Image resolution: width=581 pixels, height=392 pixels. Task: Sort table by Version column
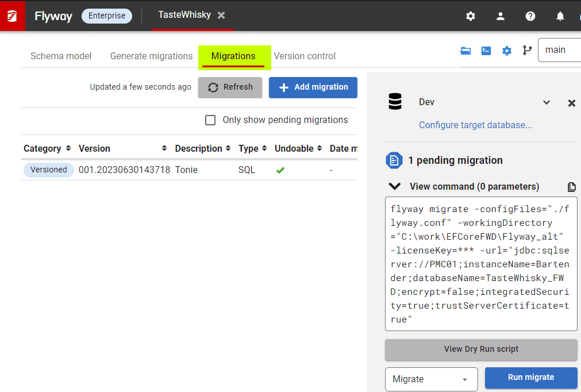164,148
